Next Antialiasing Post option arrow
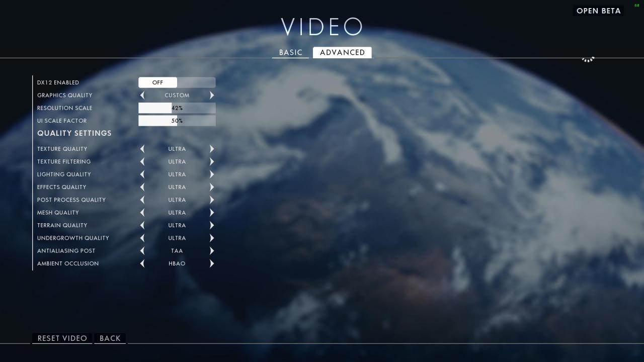Image resolution: width=644 pixels, height=362 pixels. pos(212,251)
